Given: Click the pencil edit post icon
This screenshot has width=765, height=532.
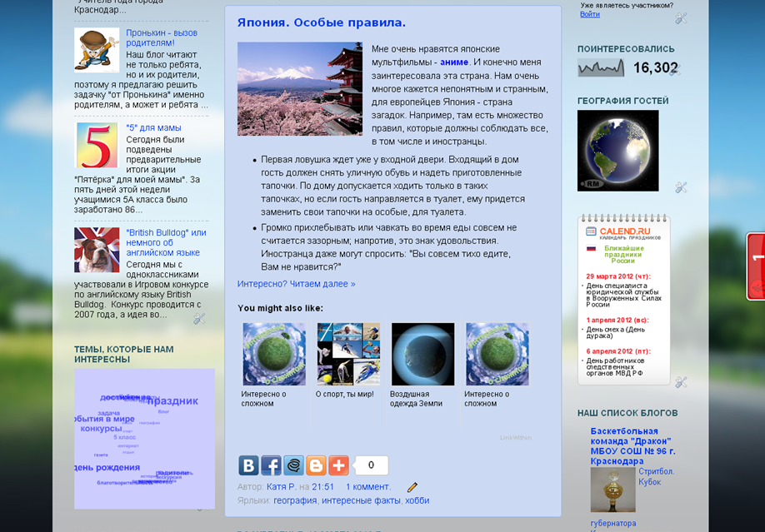Looking at the screenshot, I should [x=412, y=487].
